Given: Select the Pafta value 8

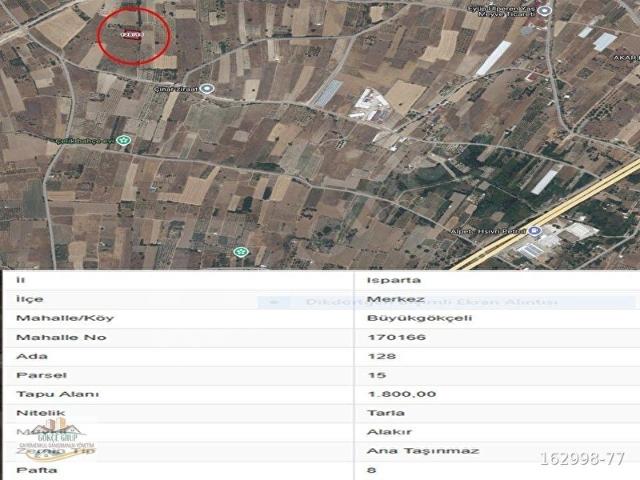Looking at the screenshot, I should click(x=371, y=470).
